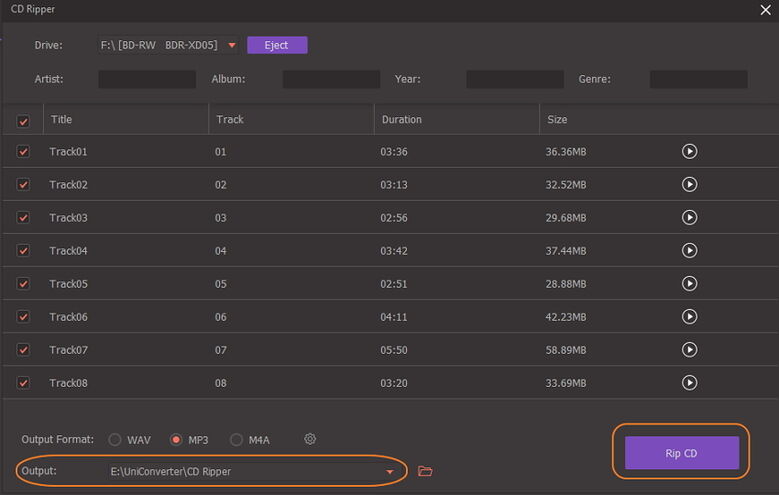Open output format settings gear
The width and height of the screenshot is (779, 495).
(310, 439)
